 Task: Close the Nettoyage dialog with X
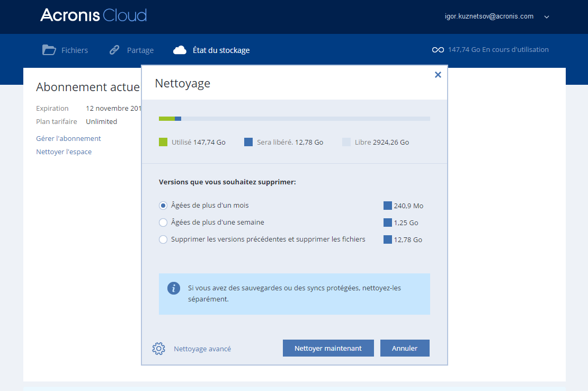[x=438, y=75]
